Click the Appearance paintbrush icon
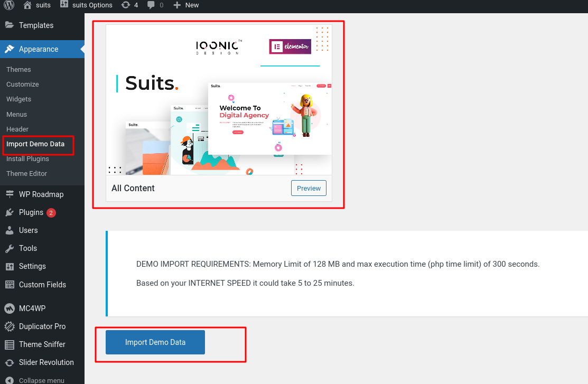 click(10, 49)
